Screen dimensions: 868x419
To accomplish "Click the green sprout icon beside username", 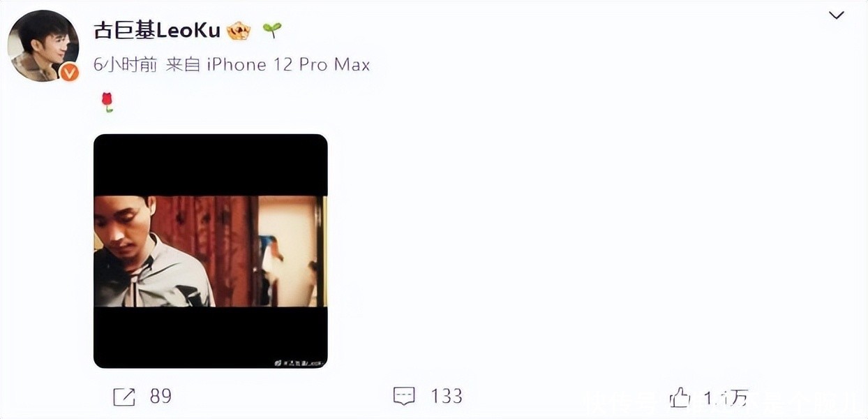I will tap(272, 30).
